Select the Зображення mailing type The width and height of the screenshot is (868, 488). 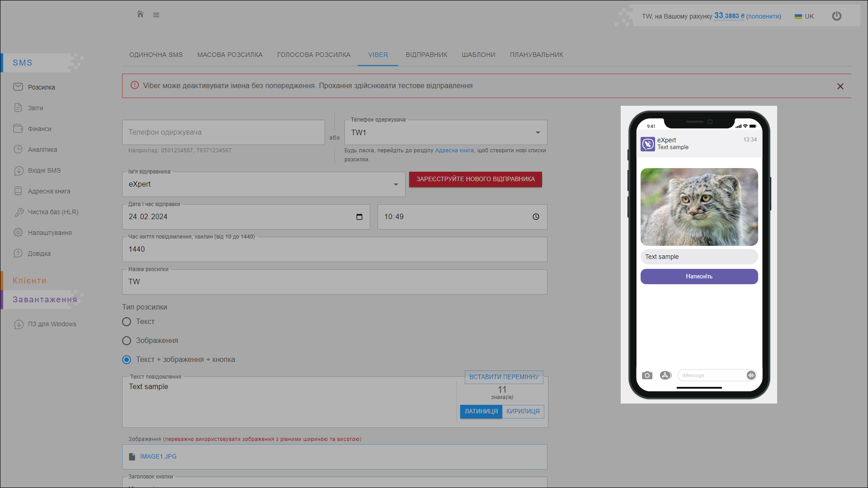[x=127, y=341]
